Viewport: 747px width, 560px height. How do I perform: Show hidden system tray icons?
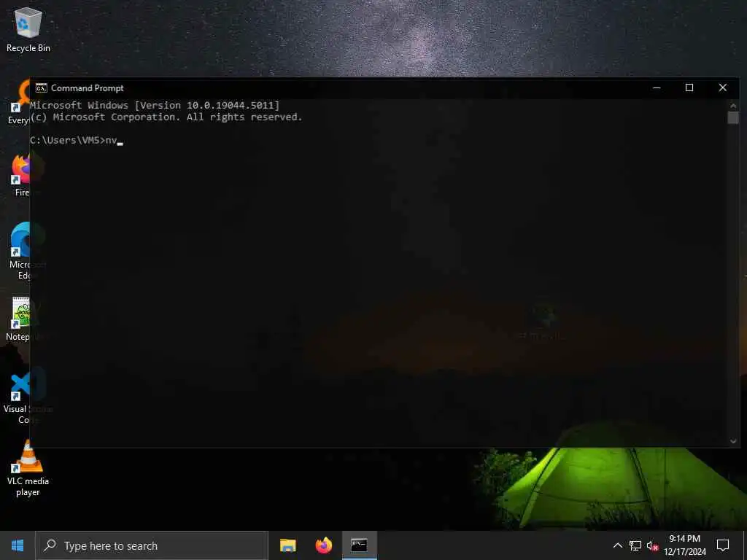click(617, 545)
